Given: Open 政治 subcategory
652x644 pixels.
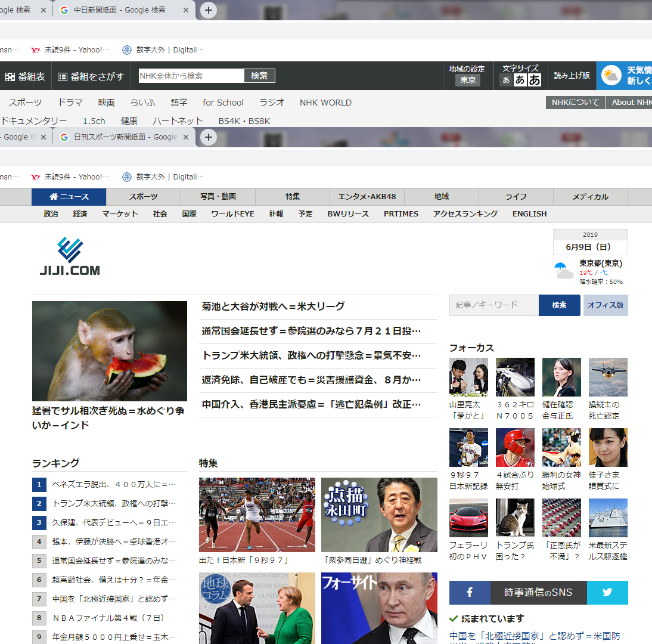Looking at the screenshot, I should pyautogui.click(x=51, y=214).
